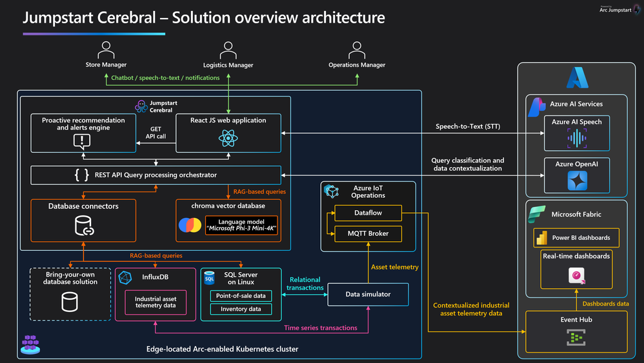Click slide title 'Jumpstart Cerebral – Solution overview architecture'
The width and height of the screenshot is (644, 363).
coord(204,17)
